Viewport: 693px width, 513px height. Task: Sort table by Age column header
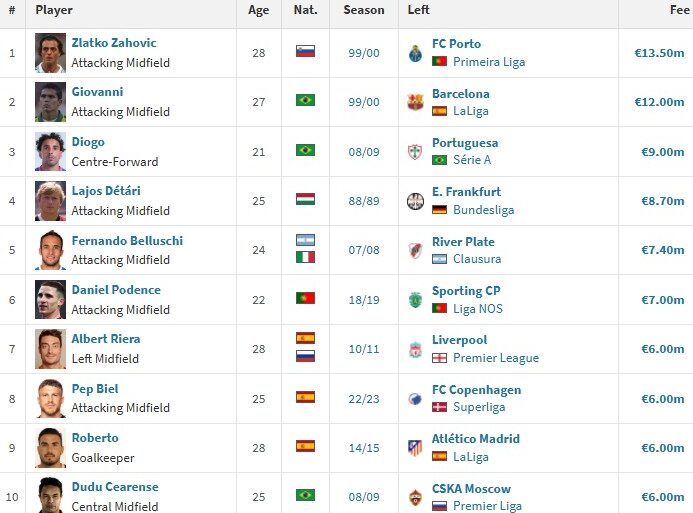(259, 10)
